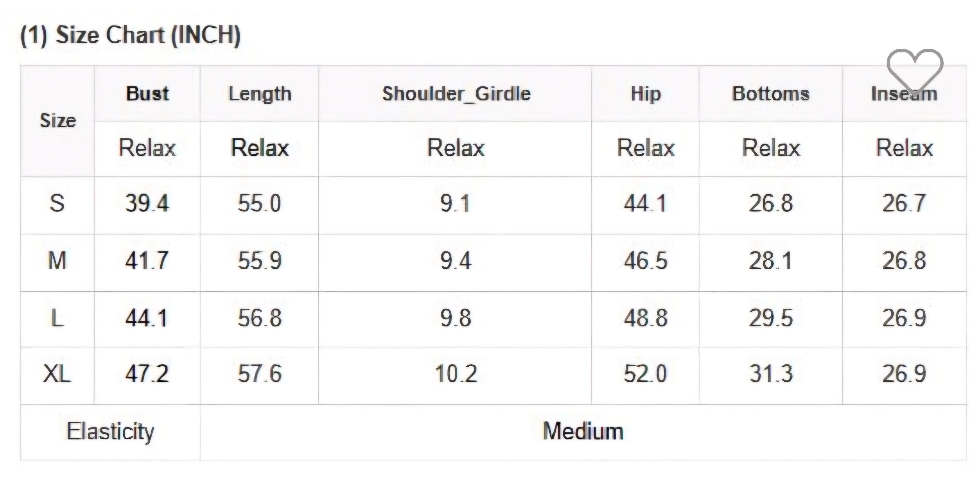Select the S size row label
This screenshot has height=498, width=980.
[x=57, y=203]
